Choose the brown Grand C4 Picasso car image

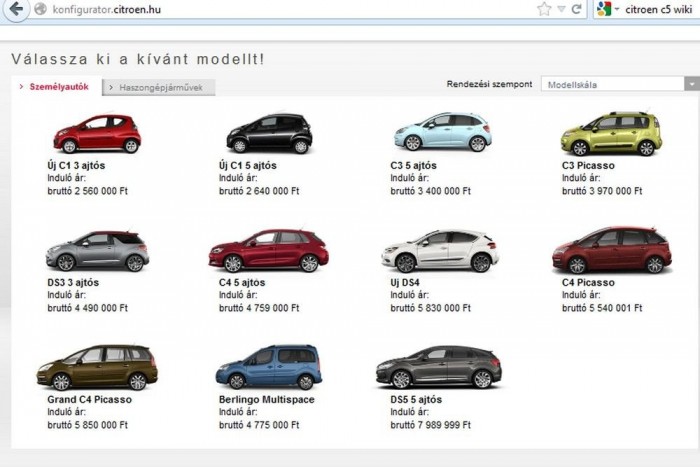point(97,367)
